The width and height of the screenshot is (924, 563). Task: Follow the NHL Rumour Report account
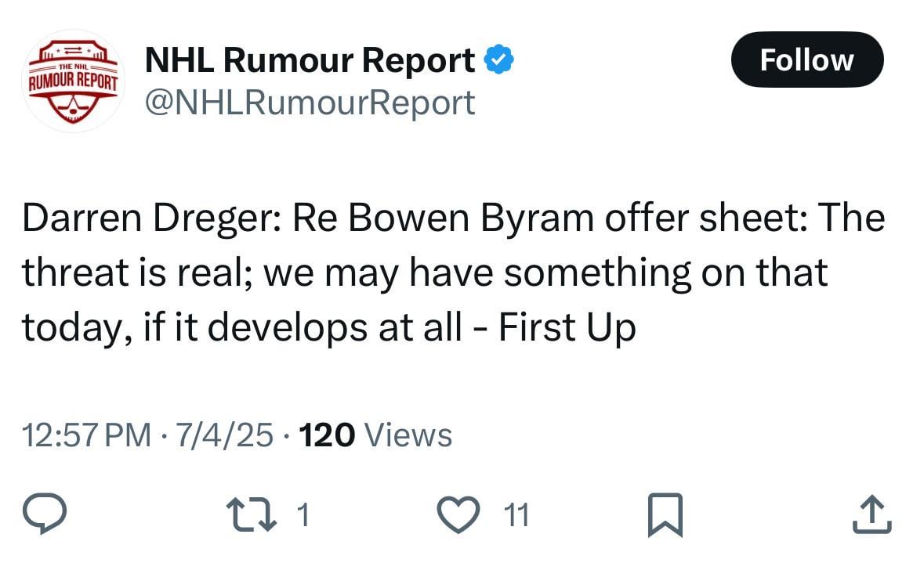pos(806,60)
